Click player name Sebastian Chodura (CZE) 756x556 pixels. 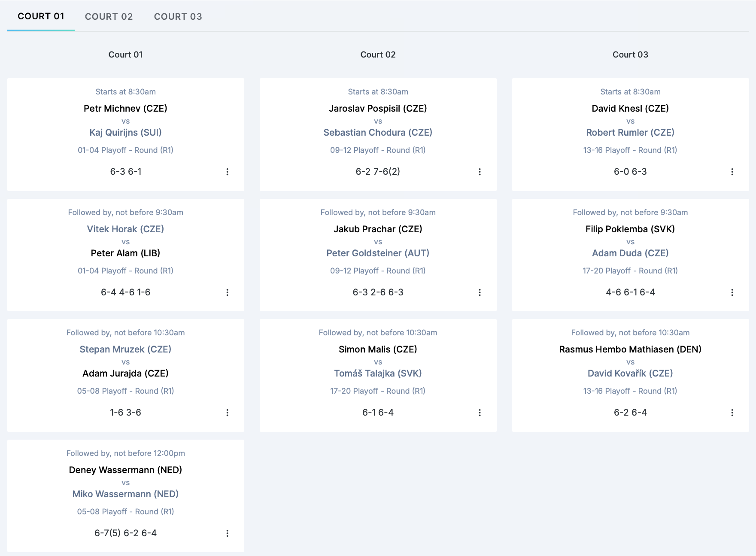[378, 133]
